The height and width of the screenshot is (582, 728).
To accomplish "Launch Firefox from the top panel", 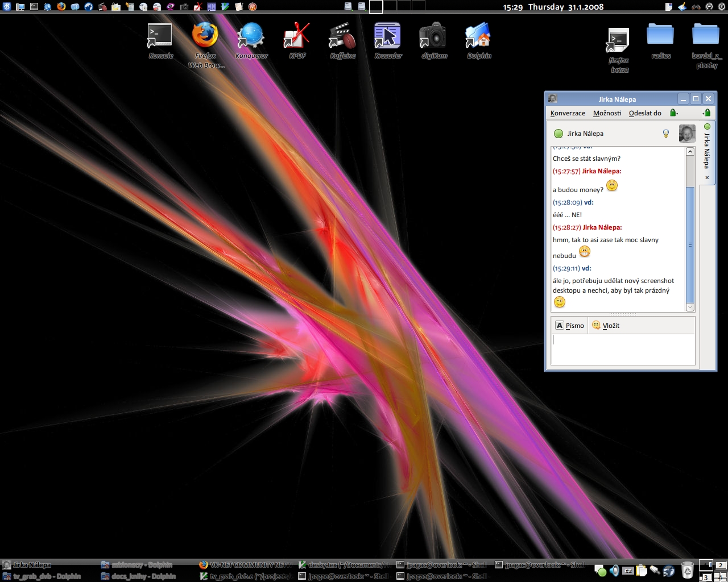I will [61, 7].
